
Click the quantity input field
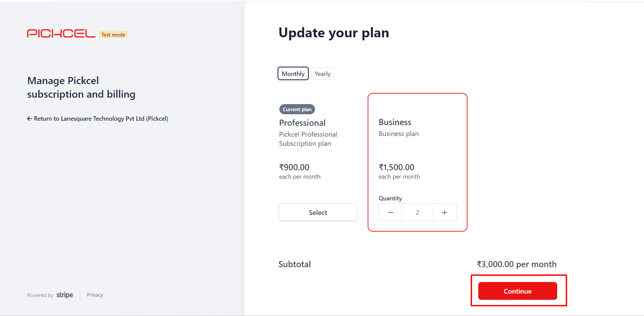click(418, 213)
